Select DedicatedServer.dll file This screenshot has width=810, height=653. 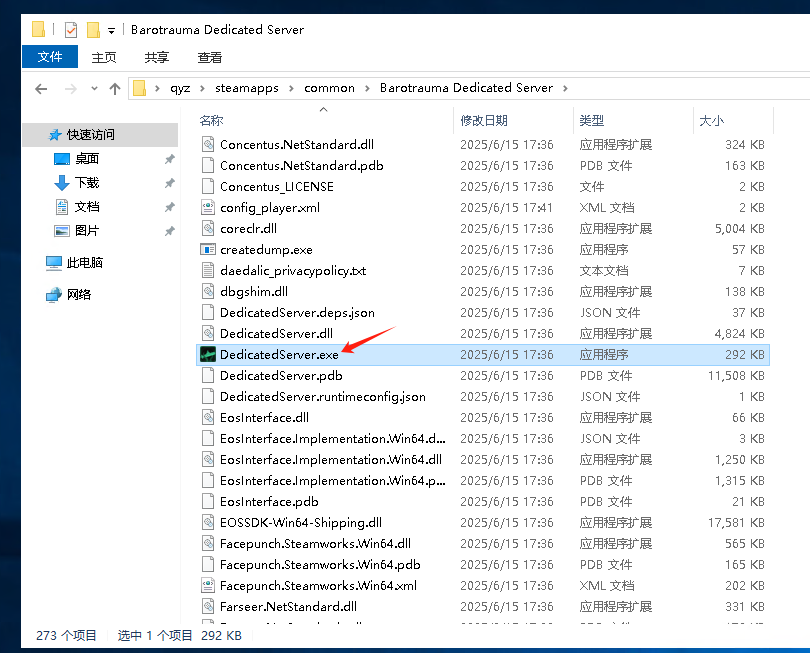click(276, 333)
